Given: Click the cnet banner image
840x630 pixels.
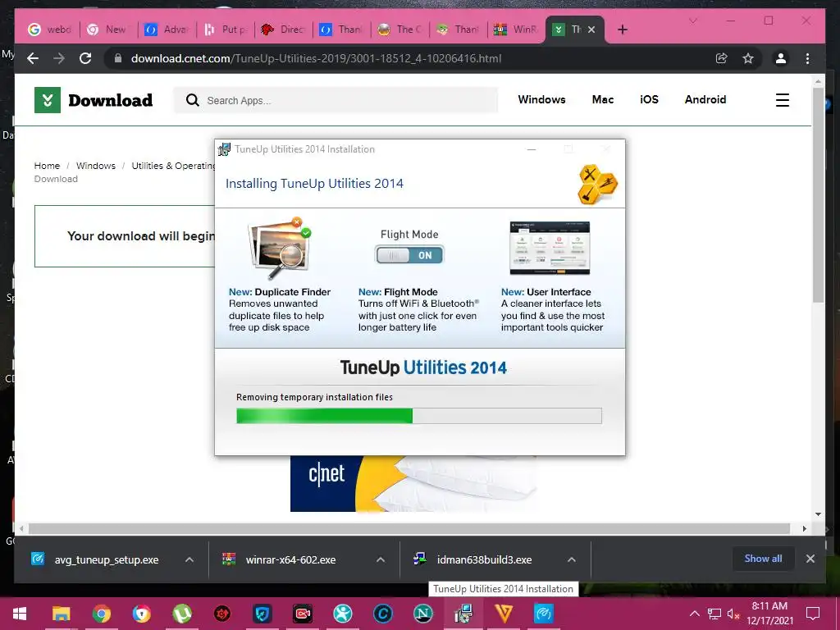Looking at the screenshot, I should pyautogui.click(x=413, y=484).
